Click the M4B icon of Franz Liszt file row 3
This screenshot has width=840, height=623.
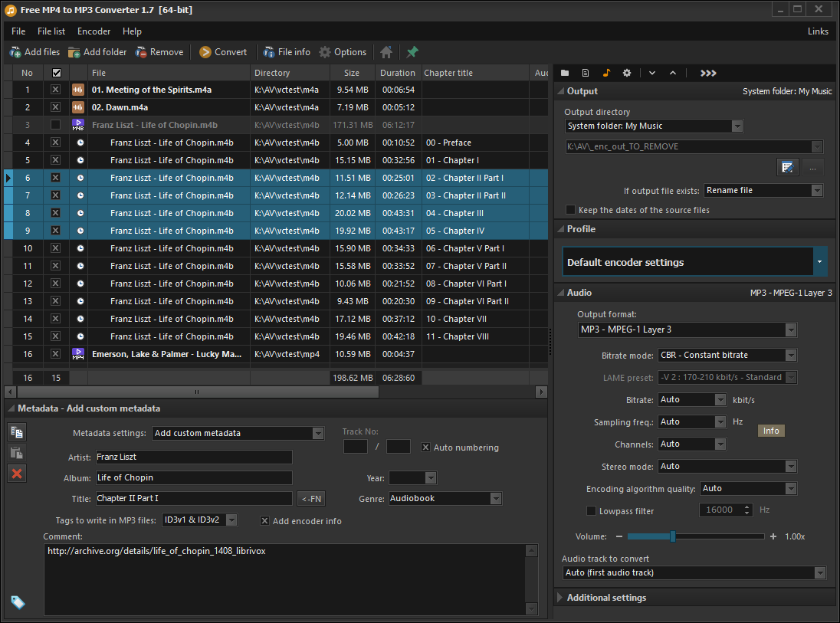pyautogui.click(x=78, y=125)
